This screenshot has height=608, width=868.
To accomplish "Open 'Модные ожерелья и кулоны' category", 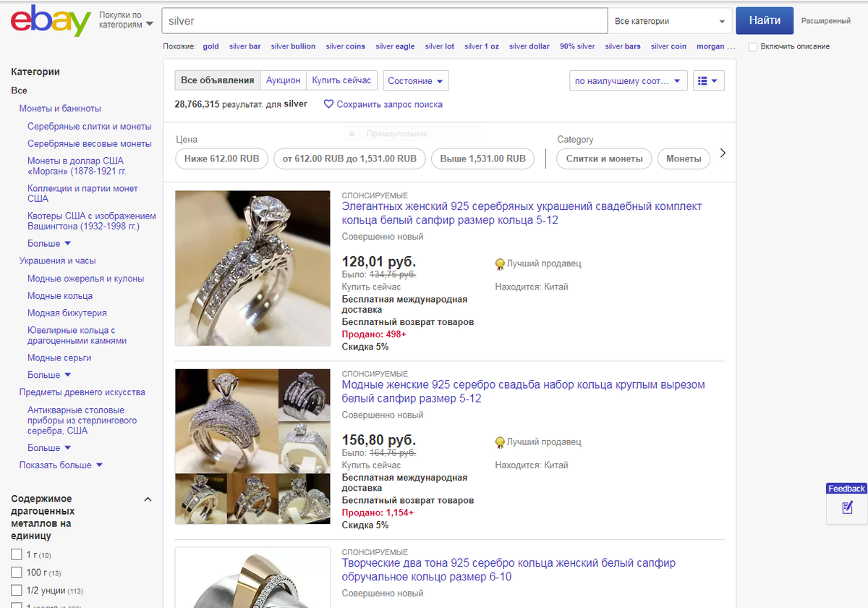I will (85, 279).
